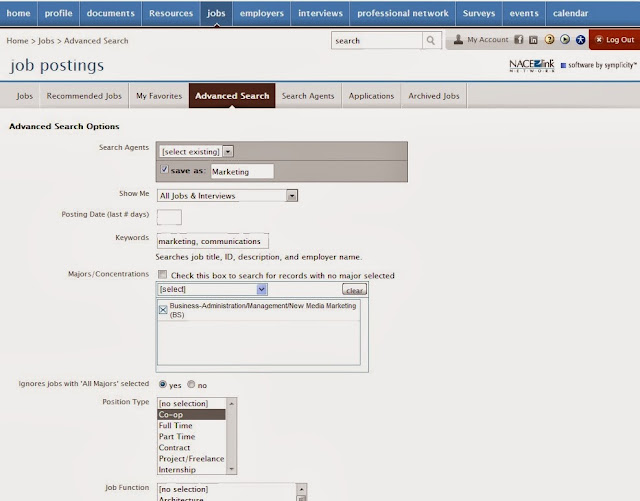Click the My Account person icon
640x501 pixels.
coord(458,39)
